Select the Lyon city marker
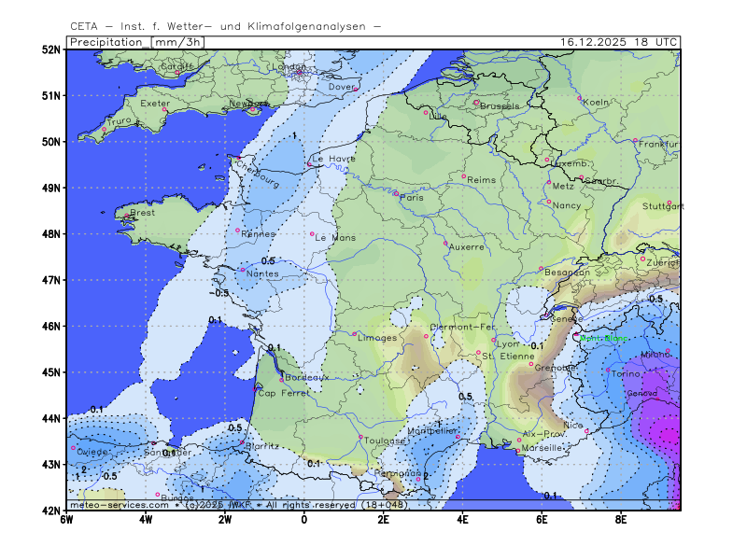This screenshot has height=560, width=747. coord(494,339)
